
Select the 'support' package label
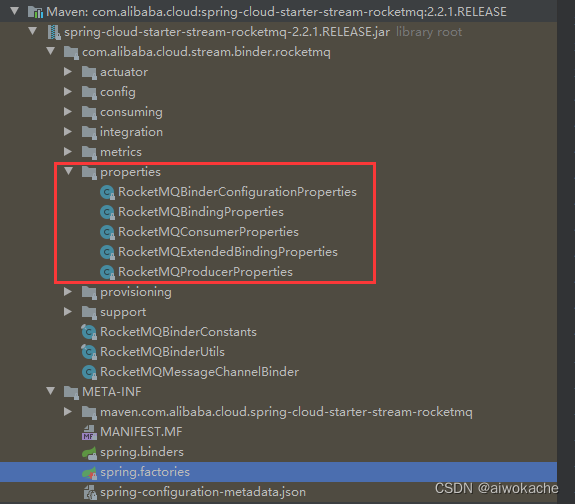[123, 313]
